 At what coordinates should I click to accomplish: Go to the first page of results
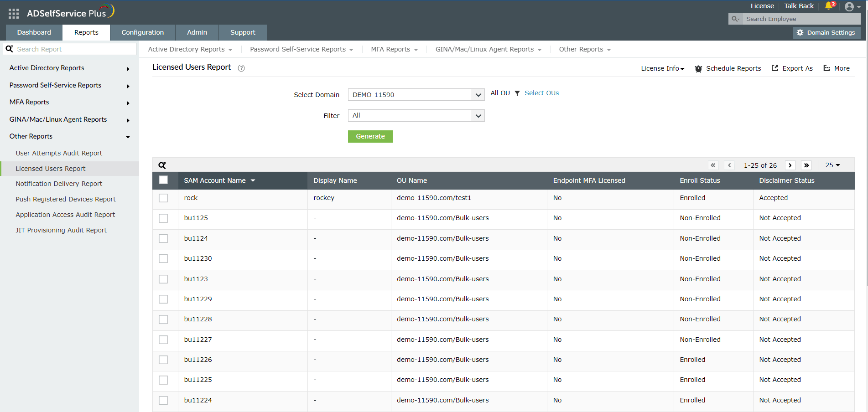click(x=713, y=165)
